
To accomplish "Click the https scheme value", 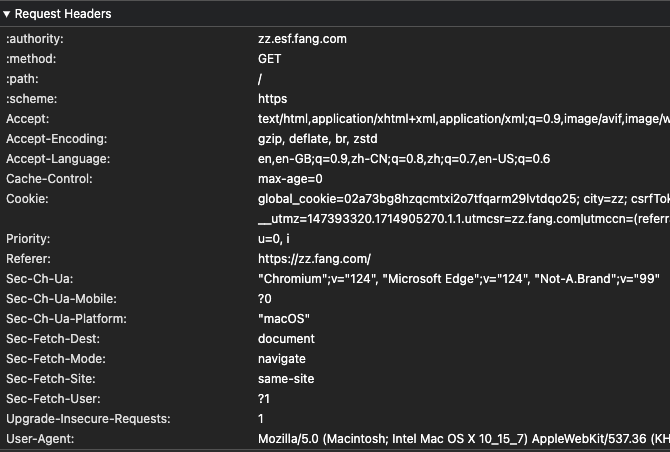I will click(272, 99).
